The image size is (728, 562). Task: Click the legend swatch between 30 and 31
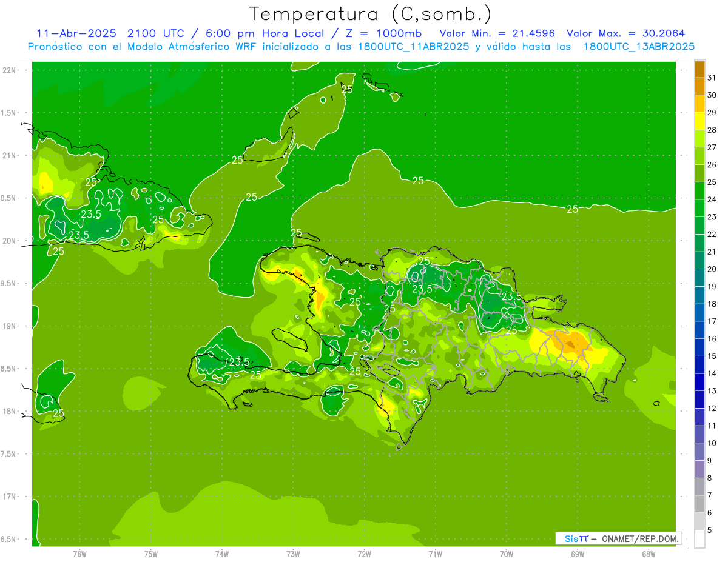699,87
